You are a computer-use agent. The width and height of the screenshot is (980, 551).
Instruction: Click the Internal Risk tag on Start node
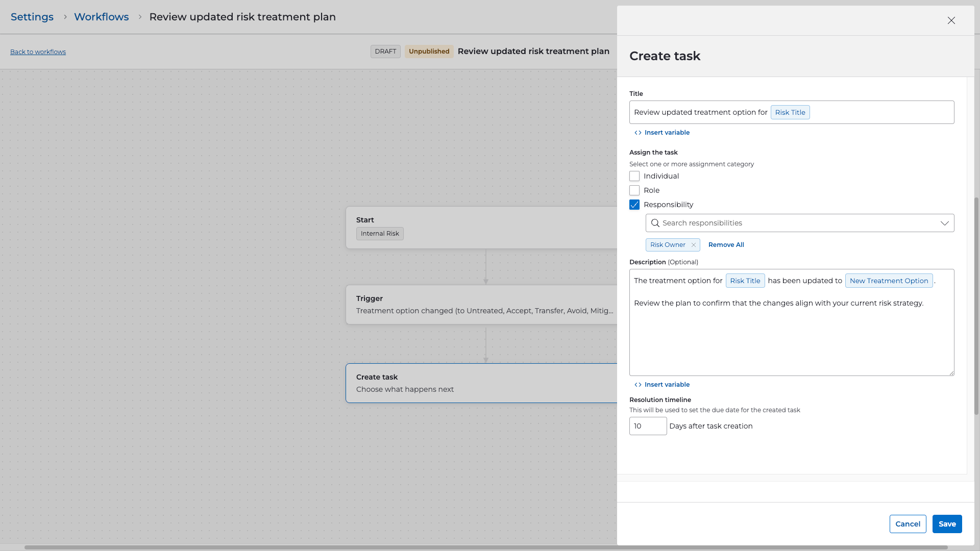(380, 233)
